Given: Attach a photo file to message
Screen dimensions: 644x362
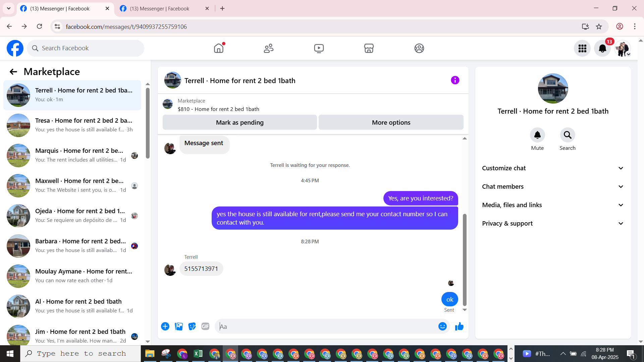Looking at the screenshot, I should coord(179,326).
